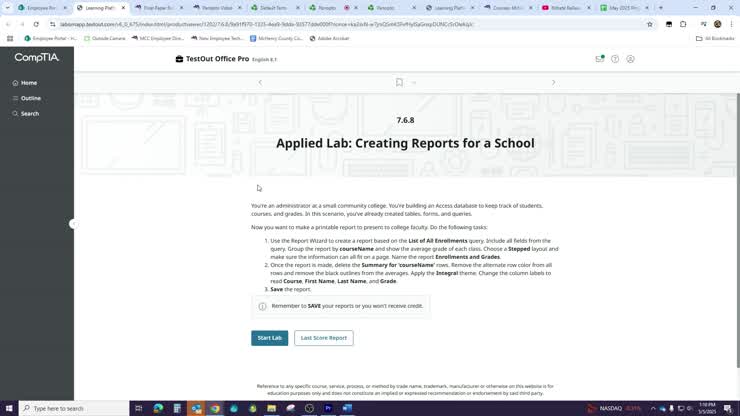Image resolution: width=740 pixels, height=416 pixels.
Task: Open the messages envelope icon in header
Action: click(x=599, y=59)
